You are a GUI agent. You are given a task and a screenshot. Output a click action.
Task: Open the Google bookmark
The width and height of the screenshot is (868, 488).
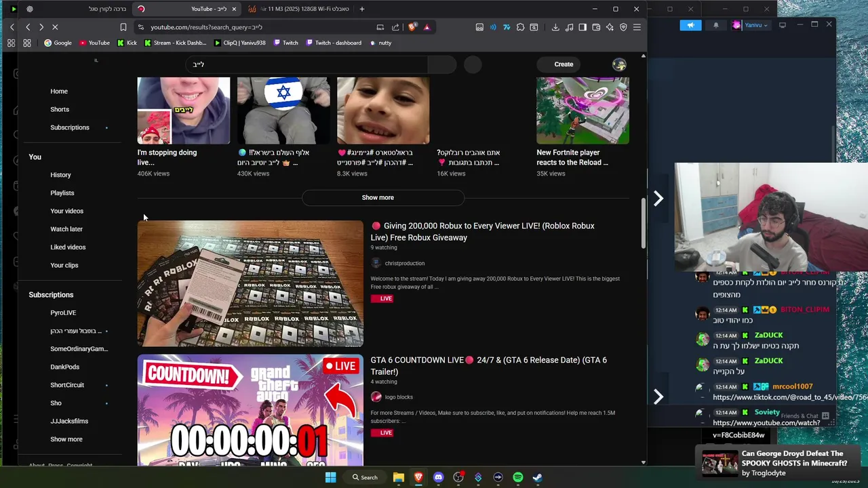coord(58,43)
